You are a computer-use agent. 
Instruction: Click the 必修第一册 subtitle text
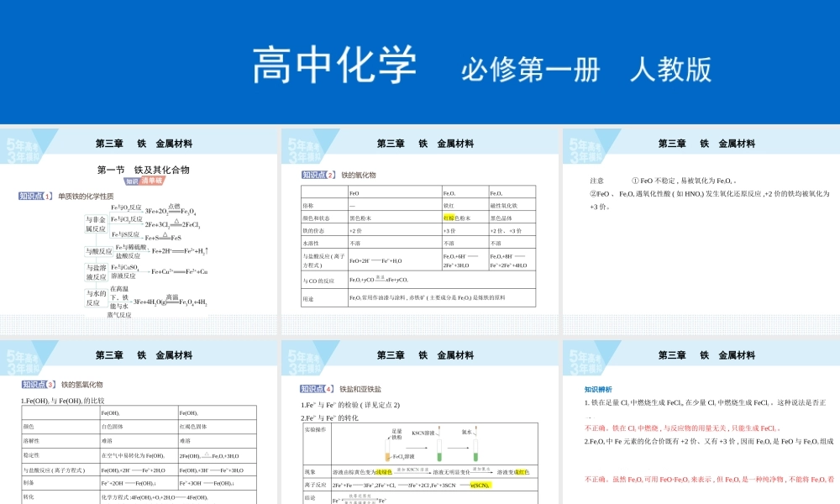530,70
